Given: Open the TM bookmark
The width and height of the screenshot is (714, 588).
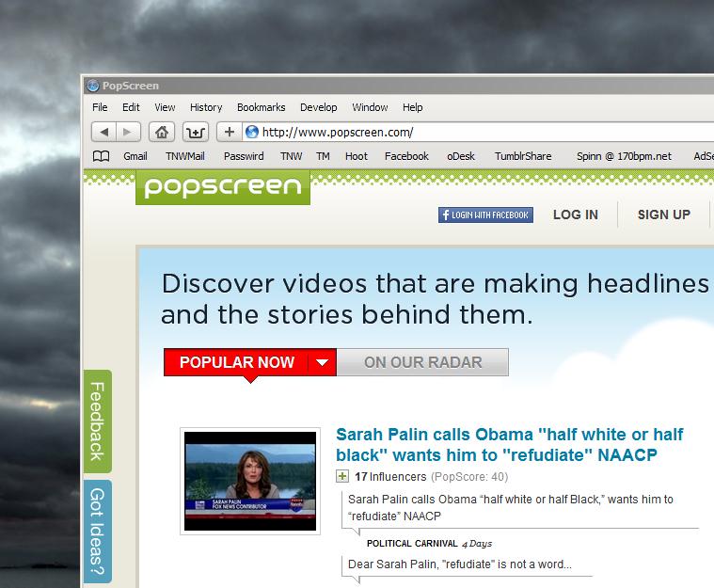Looking at the screenshot, I should coord(323,156).
